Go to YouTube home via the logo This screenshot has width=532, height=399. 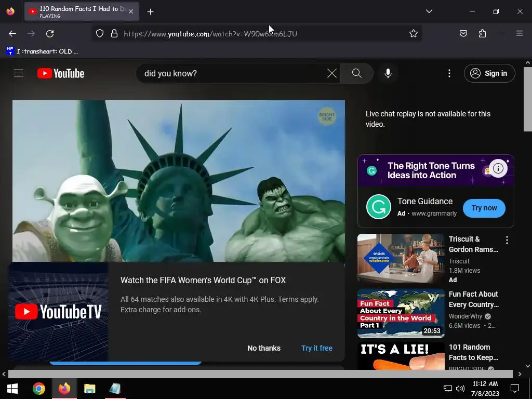[x=61, y=73]
